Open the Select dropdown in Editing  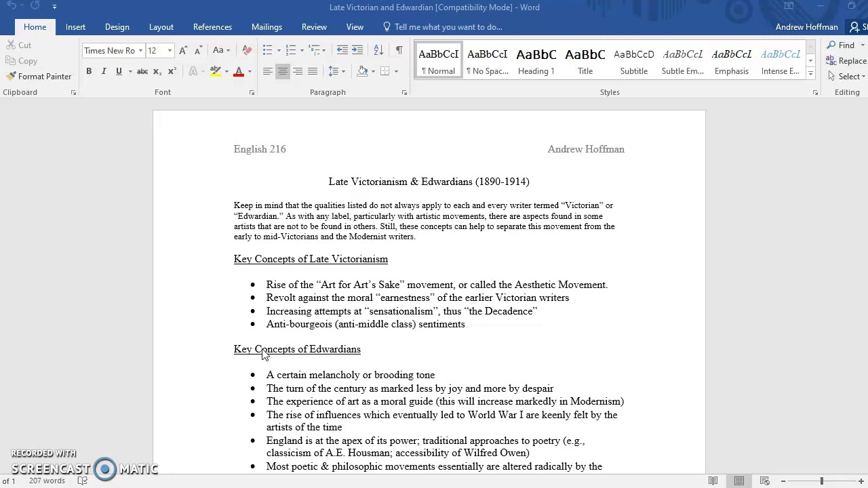(846, 77)
